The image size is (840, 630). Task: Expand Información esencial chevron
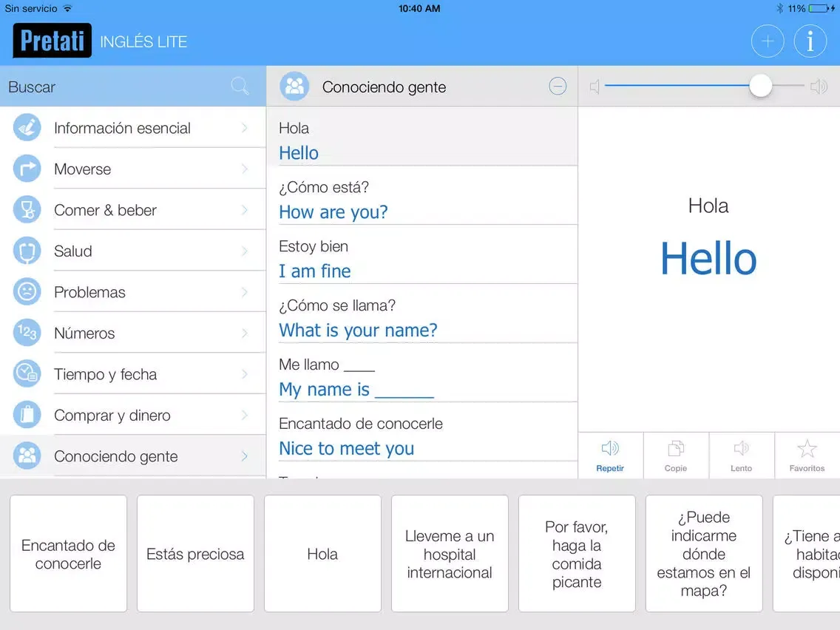244,127
